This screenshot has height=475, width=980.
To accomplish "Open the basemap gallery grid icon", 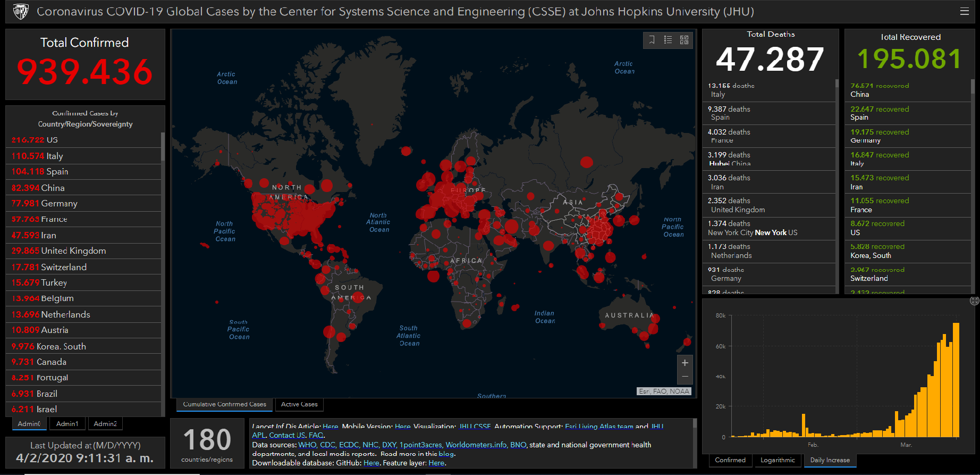I will pos(685,40).
